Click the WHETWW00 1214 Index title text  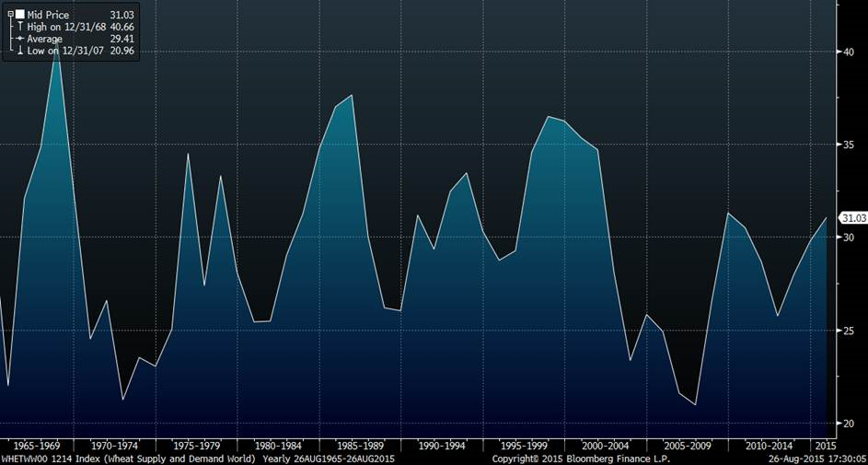click(49, 458)
